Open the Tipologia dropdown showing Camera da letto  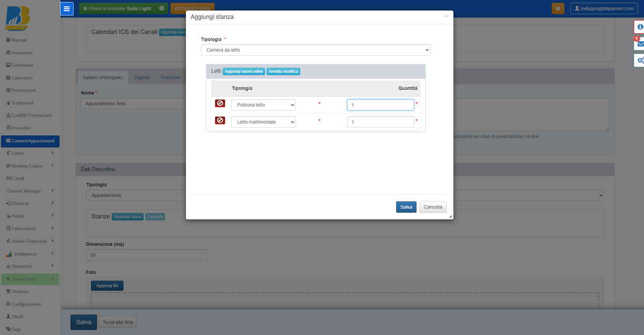coord(316,50)
